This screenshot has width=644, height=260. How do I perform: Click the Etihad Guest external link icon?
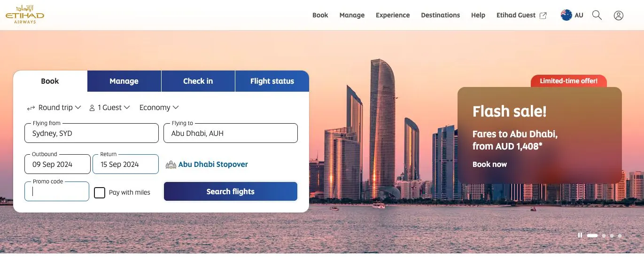(543, 16)
